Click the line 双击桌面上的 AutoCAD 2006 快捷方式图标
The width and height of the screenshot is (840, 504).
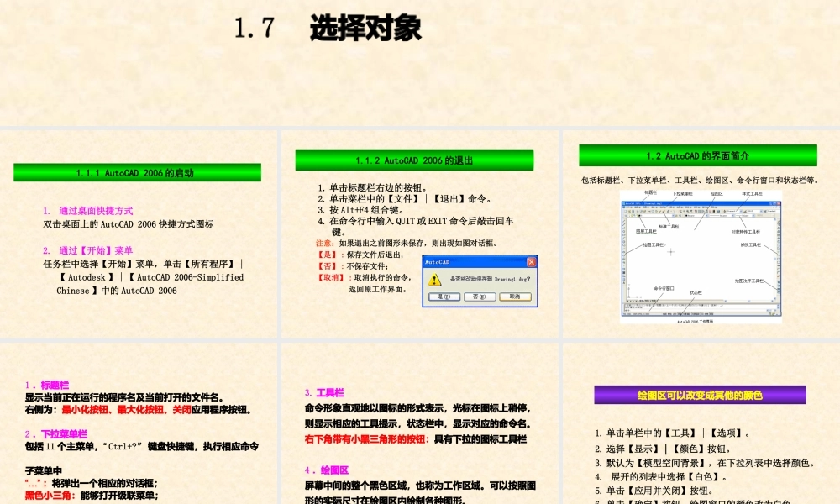pyautogui.click(x=129, y=224)
